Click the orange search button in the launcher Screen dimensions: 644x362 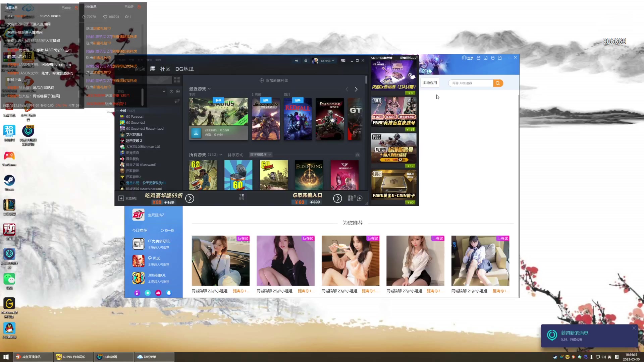498,83
